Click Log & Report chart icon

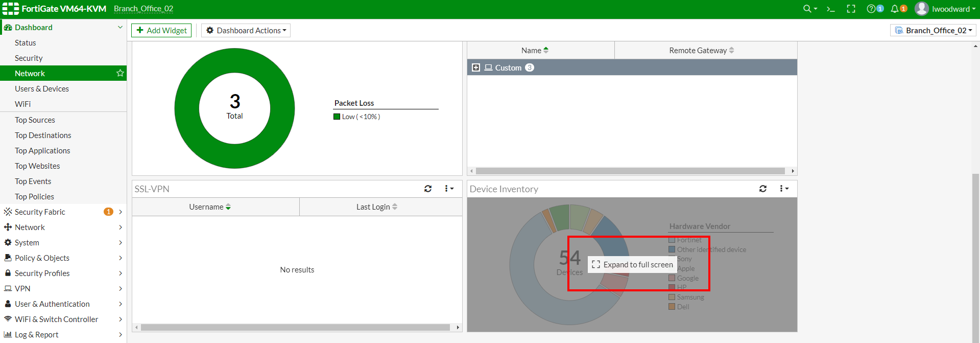(x=8, y=334)
